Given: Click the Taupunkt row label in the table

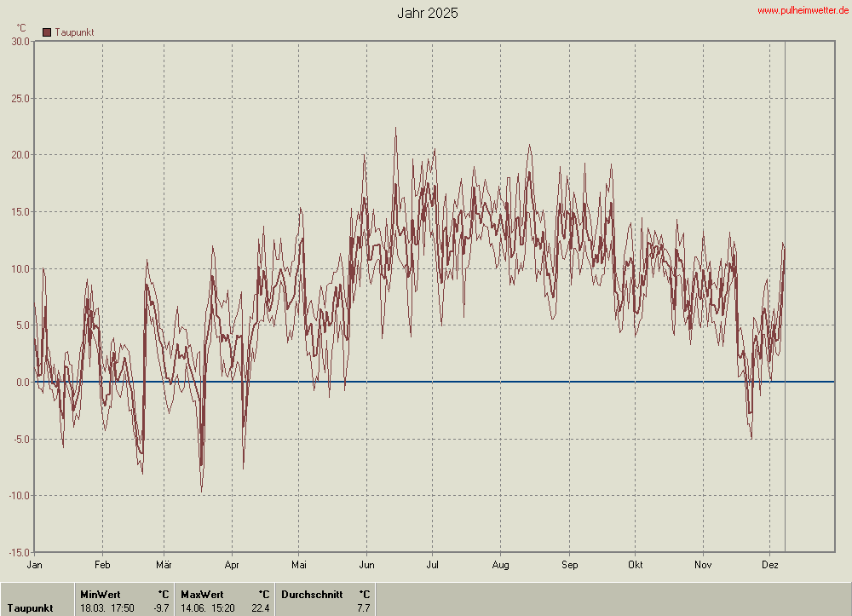Looking at the screenshot, I should tap(30, 607).
